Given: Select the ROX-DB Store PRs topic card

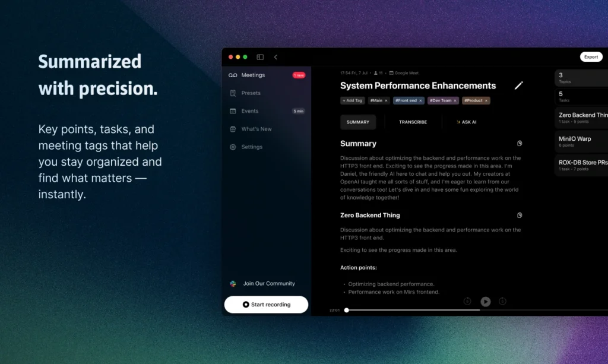Looking at the screenshot, I should 581,165.
